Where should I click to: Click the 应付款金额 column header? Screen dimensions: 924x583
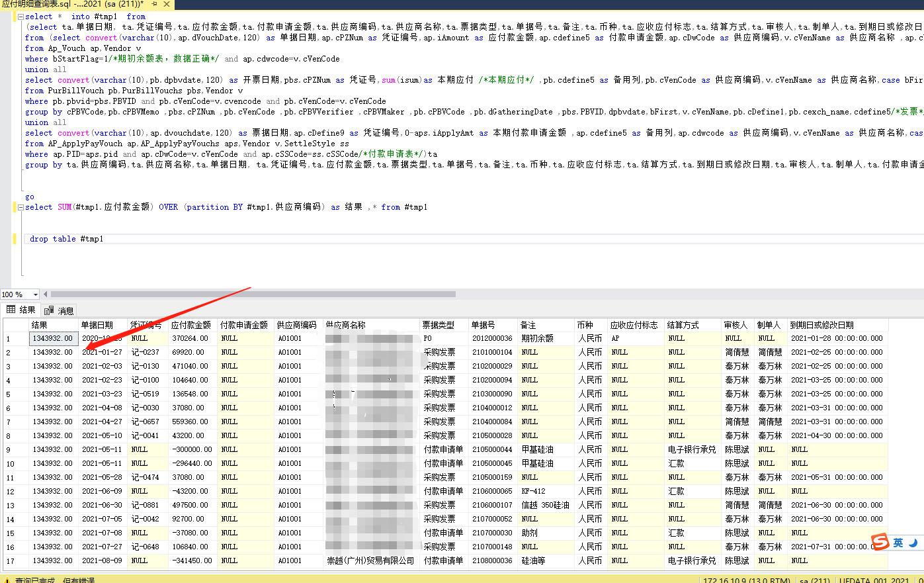pyautogui.click(x=193, y=325)
